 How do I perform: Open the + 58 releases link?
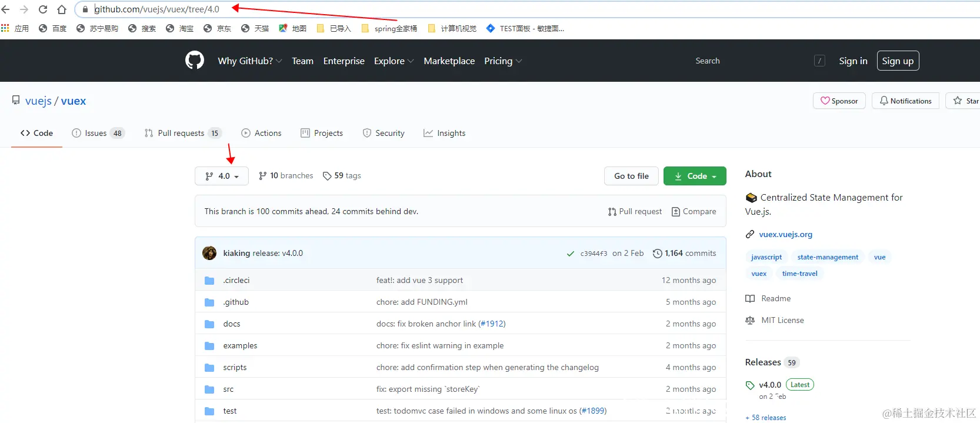click(766, 418)
